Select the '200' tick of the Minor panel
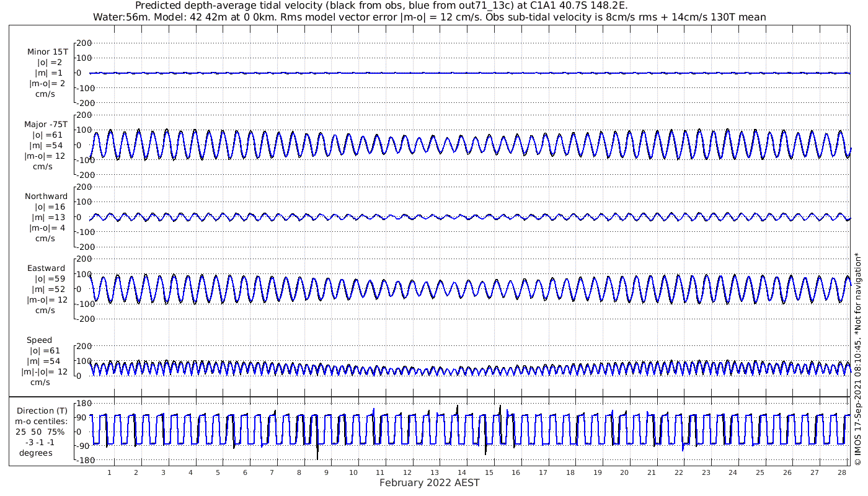 click(x=86, y=43)
